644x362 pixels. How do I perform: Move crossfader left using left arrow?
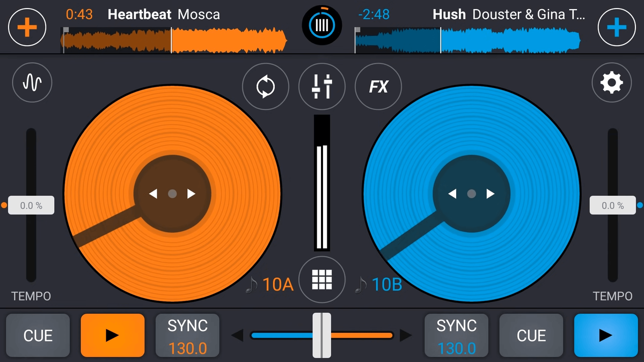tap(237, 336)
